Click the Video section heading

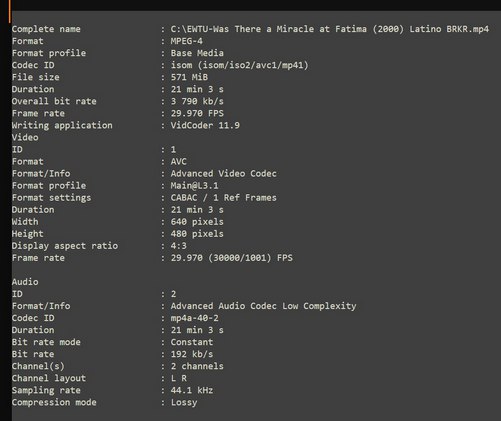[25, 137]
